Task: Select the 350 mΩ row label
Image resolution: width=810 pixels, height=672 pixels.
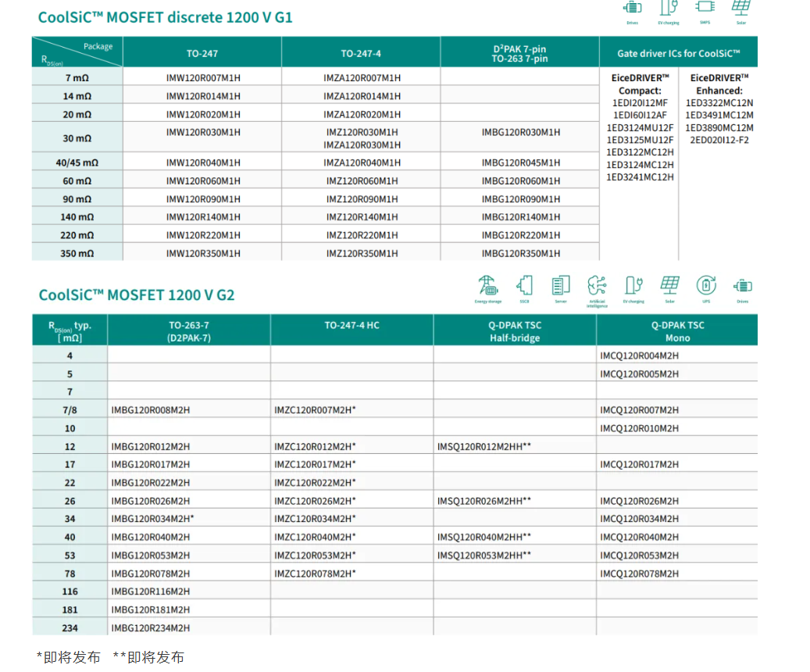Action: (77, 253)
